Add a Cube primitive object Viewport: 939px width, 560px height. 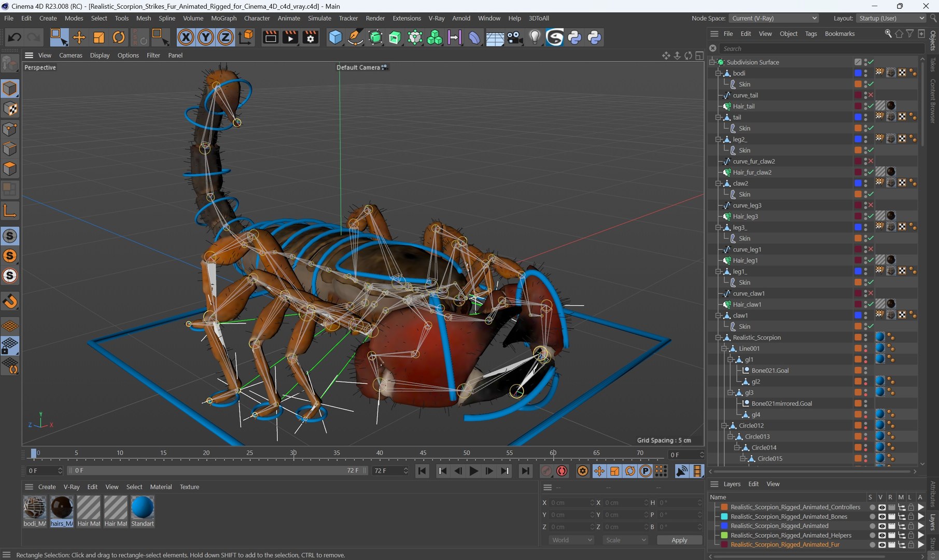[x=335, y=37]
